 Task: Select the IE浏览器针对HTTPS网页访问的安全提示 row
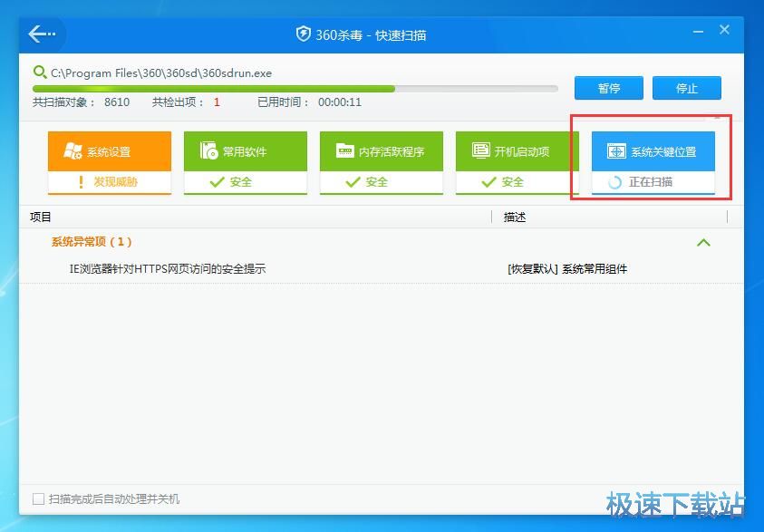point(382,269)
